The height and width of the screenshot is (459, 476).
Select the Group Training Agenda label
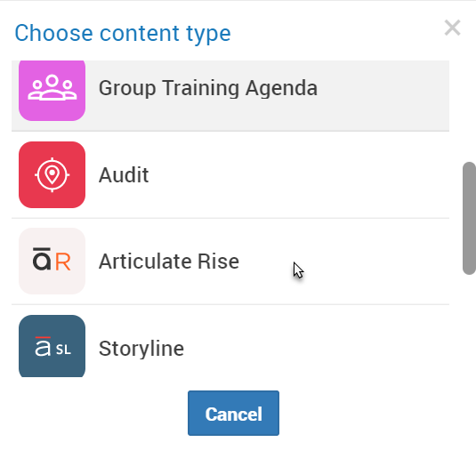tap(208, 88)
